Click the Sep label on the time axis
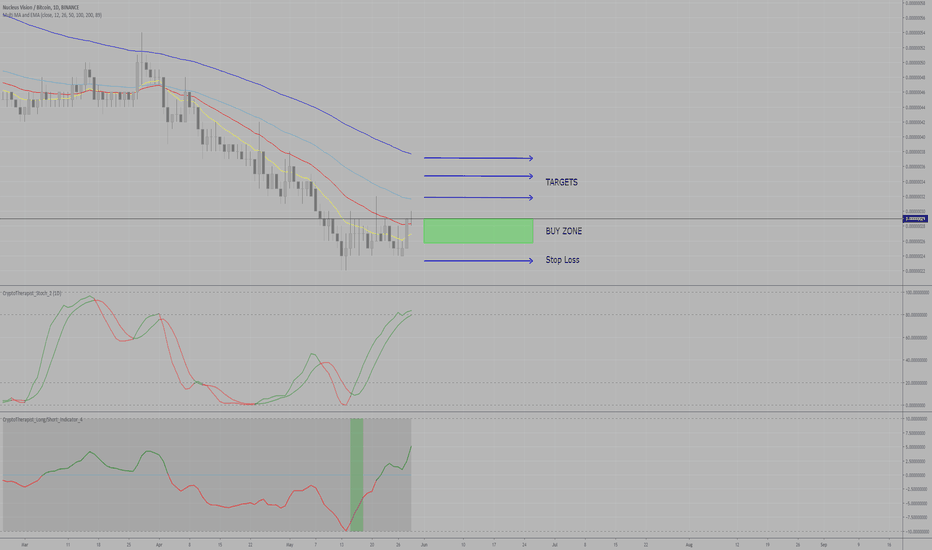This screenshot has width=932, height=550. point(824,544)
